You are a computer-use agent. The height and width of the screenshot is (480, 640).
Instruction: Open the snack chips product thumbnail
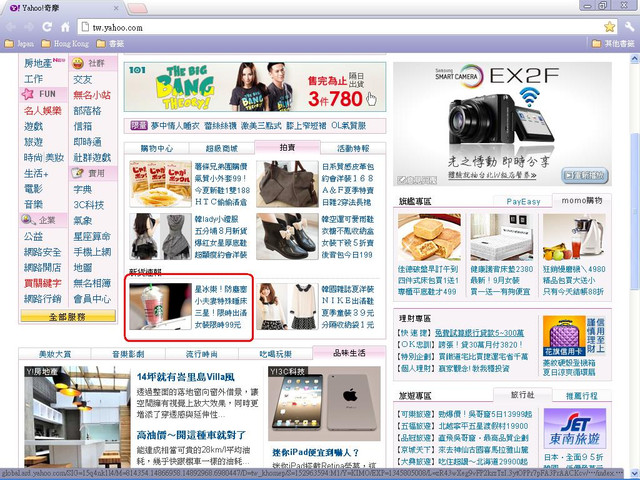[160, 184]
